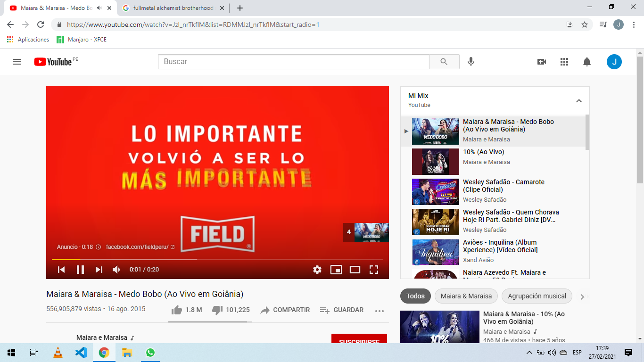Image resolution: width=644 pixels, height=362 pixels.
Task: Open File Explorer from taskbar
Action: (x=127, y=353)
